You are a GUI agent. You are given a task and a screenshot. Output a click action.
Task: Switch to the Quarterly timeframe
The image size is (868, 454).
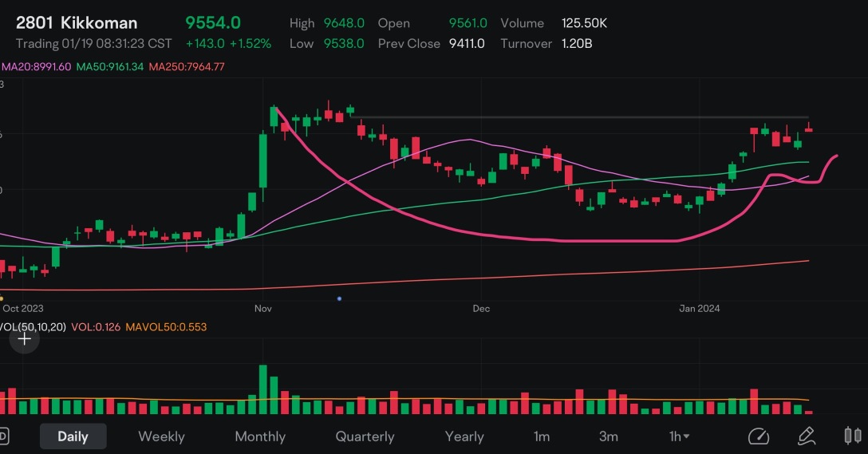click(365, 436)
